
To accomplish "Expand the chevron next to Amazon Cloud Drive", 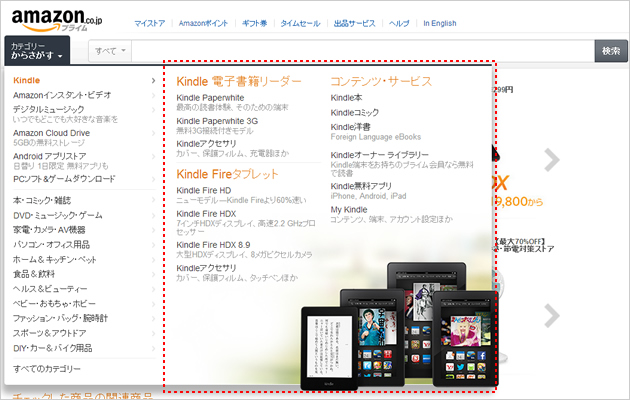I will click(153, 133).
